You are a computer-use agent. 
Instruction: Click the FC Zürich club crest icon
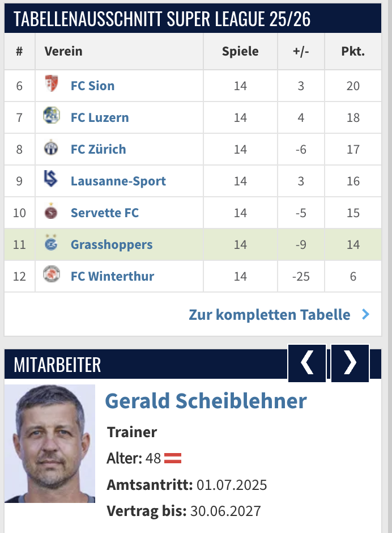52,149
